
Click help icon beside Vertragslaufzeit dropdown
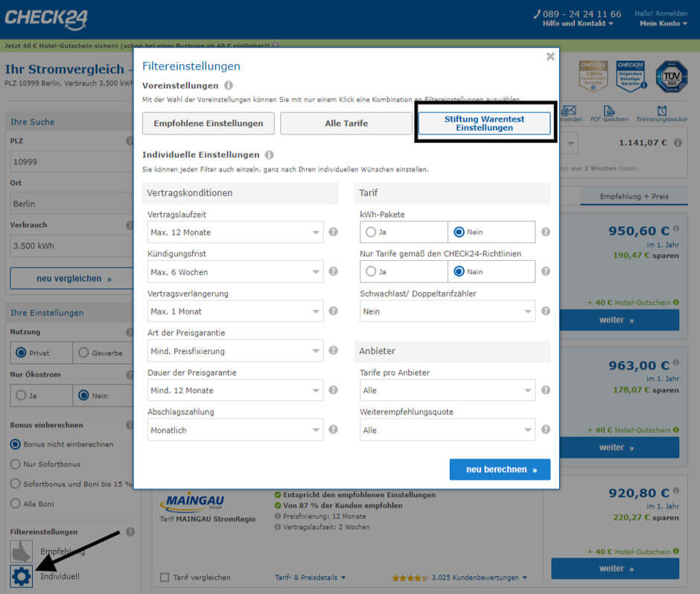[x=333, y=232]
